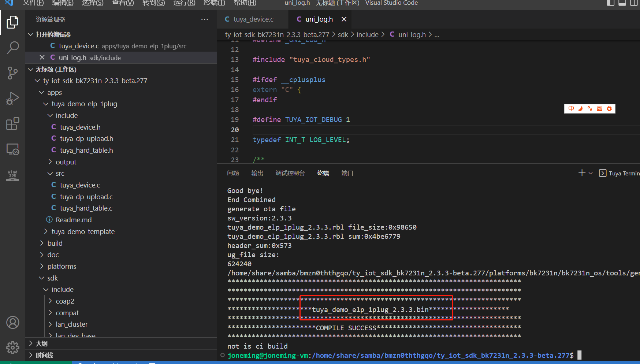Select the uni_log.h editor tab

click(x=319, y=19)
